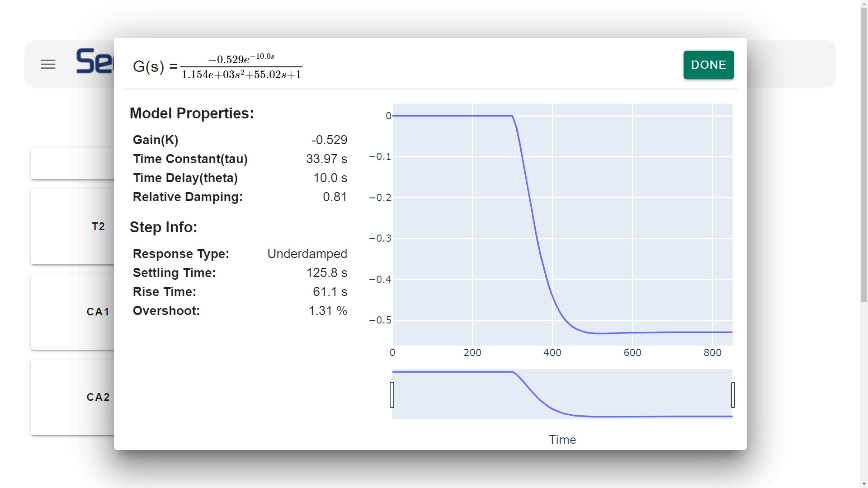868x488 pixels.
Task: Click the blank card above T2
Action: click(72, 163)
